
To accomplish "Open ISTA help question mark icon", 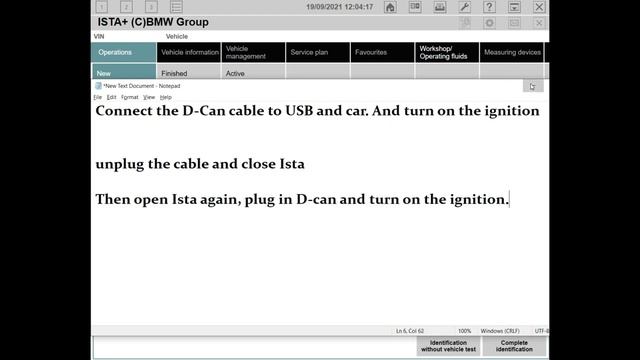I will (489, 7).
